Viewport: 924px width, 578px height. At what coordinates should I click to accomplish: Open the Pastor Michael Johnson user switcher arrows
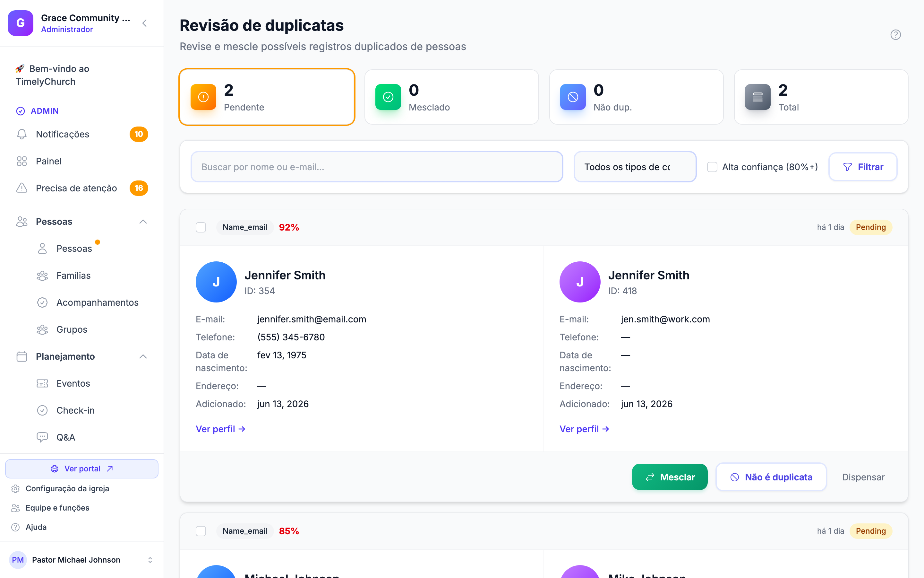(x=150, y=560)
